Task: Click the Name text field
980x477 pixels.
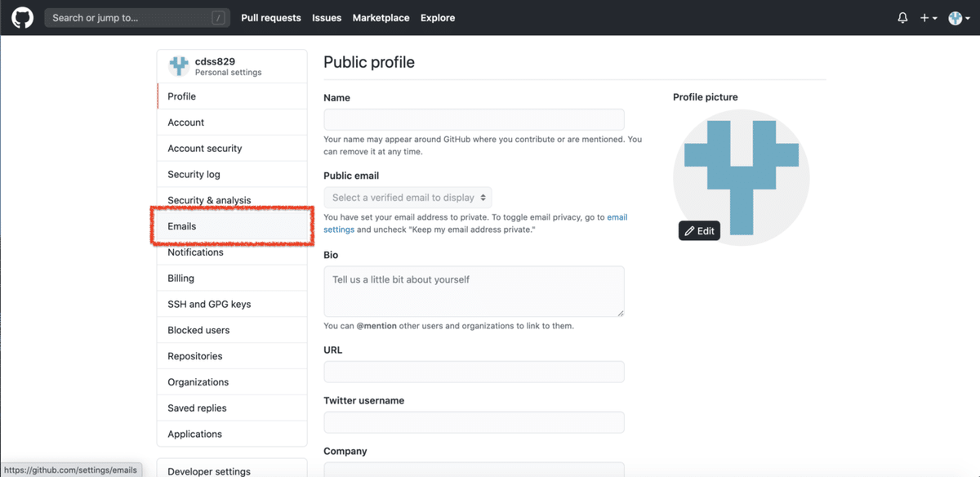Action: pyautogui.click(x=474, y=120)
